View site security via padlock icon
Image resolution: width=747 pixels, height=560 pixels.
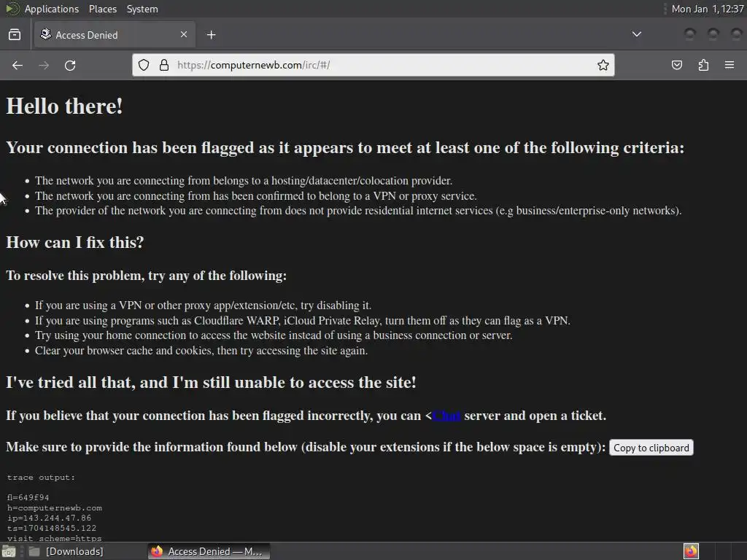(164, 65)
